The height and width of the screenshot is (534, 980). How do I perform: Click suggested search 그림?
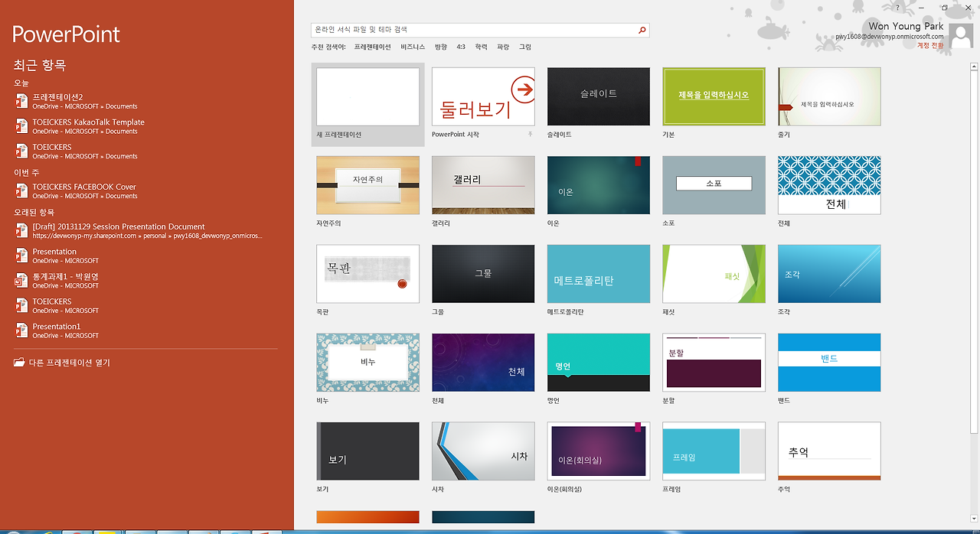[x=525, y=47]
